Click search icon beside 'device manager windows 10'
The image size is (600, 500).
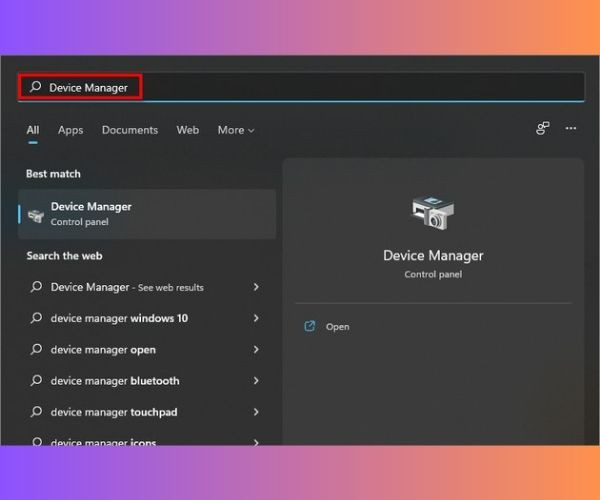coord(36,318)
